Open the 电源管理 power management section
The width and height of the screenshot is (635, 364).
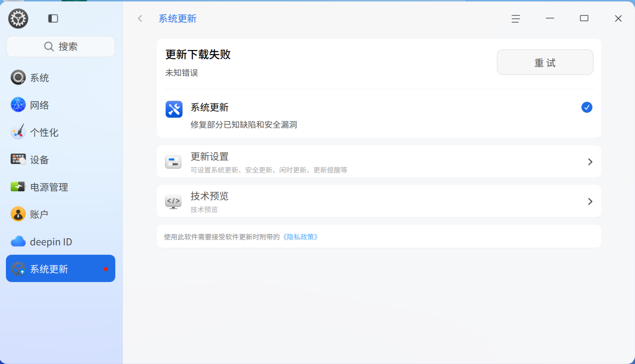(49, 187)
